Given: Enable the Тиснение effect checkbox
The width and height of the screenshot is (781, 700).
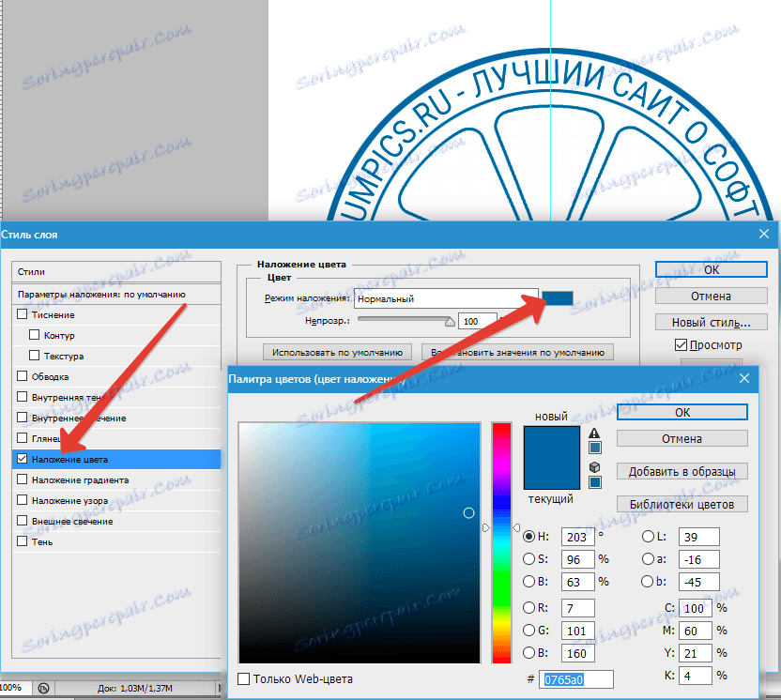Looking at the screenshot, I should 22,314.
